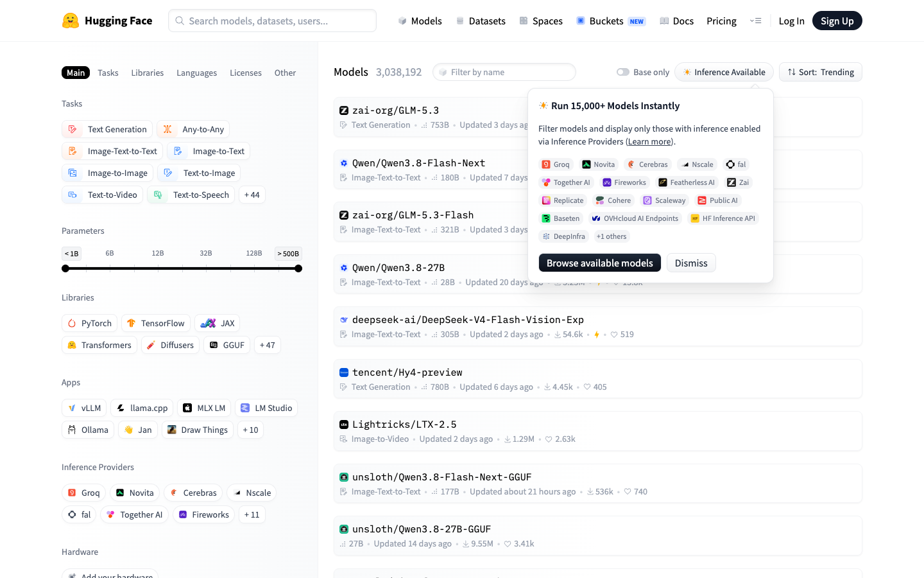Screen dimensions: 924x578
Task: Show the +1 others providers in popup
Action: click(x=612, y=236)
